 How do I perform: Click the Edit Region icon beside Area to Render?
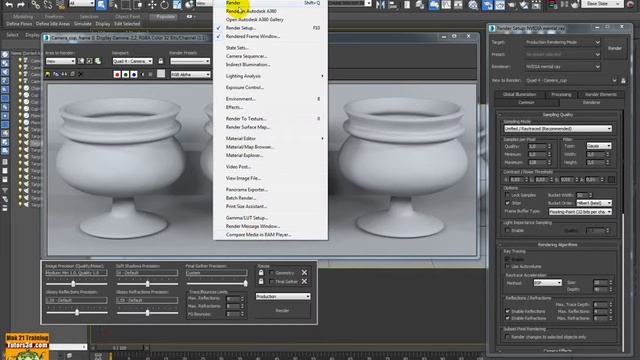click(81, 61)
